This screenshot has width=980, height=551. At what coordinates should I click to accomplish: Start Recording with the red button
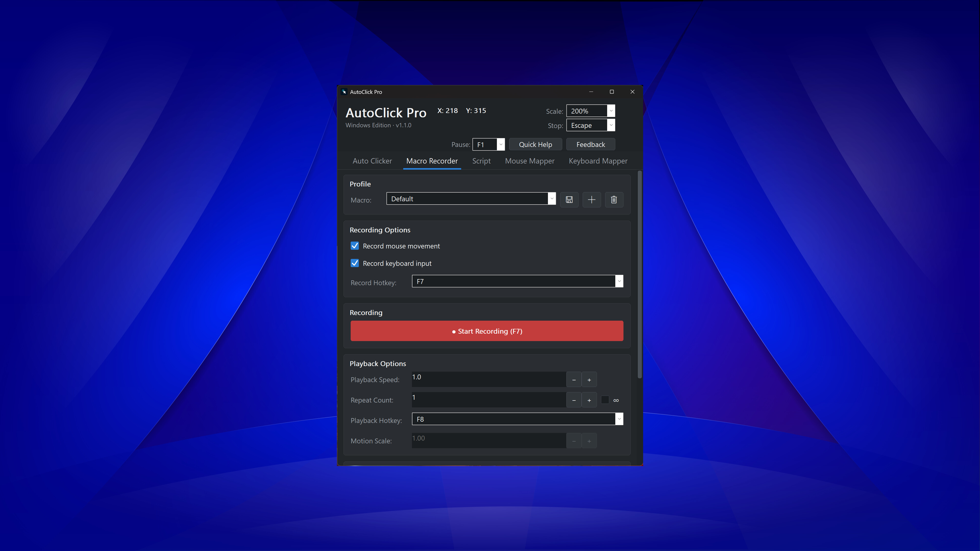coord(487,331)
